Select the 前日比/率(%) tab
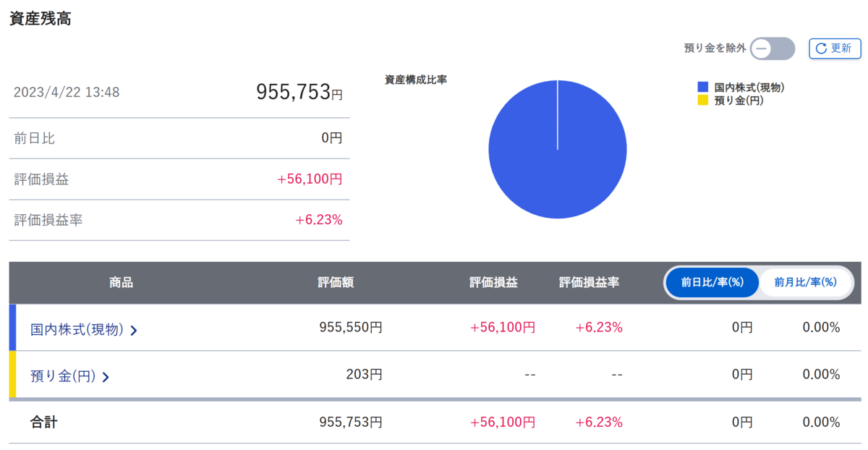This screenshot has height=450, width=868. click(x=711, y=282)
